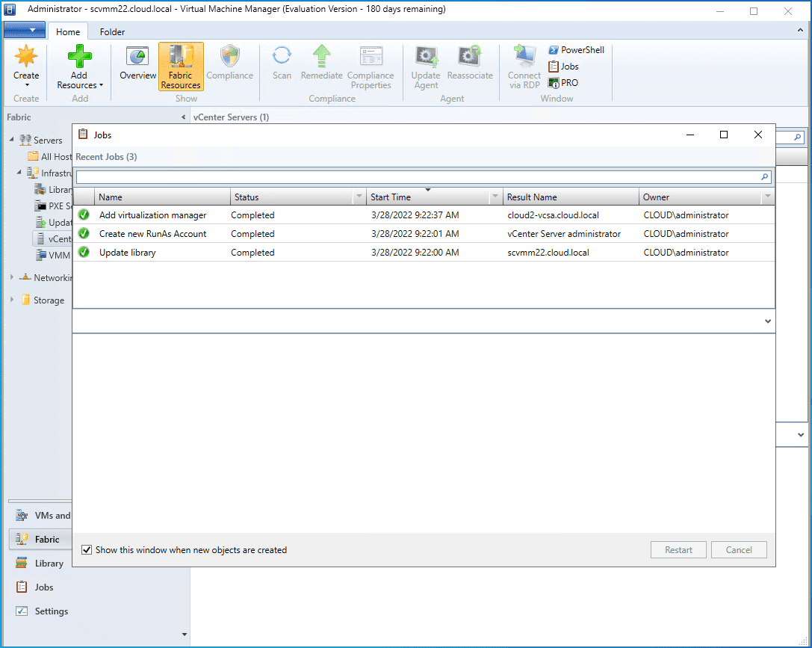
Task: Select Update Server tree item
Action: [x=53, y=222]
